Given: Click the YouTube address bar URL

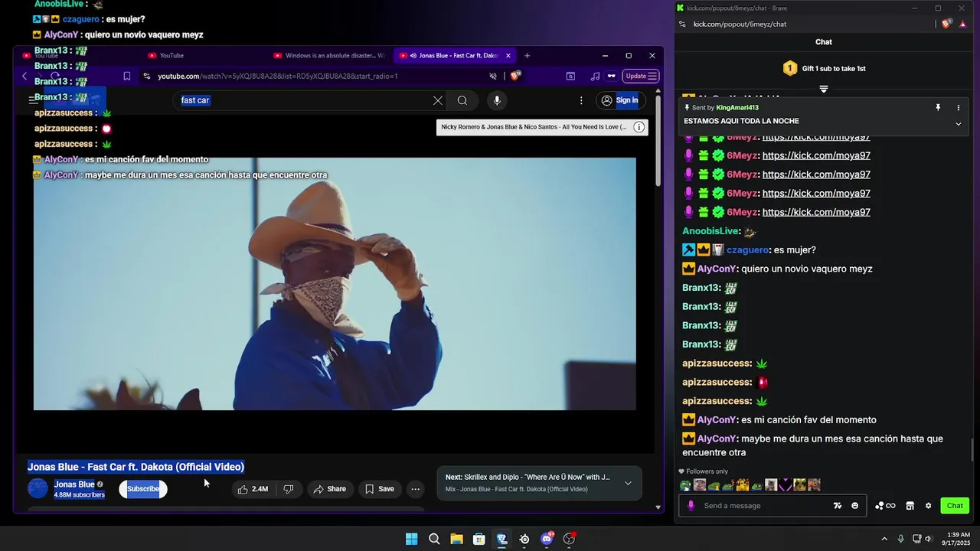Looking at the screenshot, I should coord(277,76).
